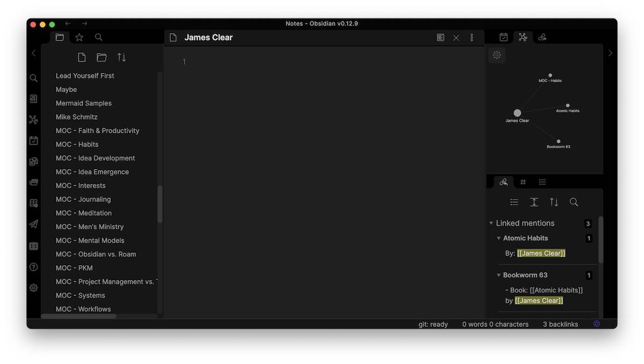
Task: Open MOC - Idea Emergence note
Action: click(x=92, y=172)
